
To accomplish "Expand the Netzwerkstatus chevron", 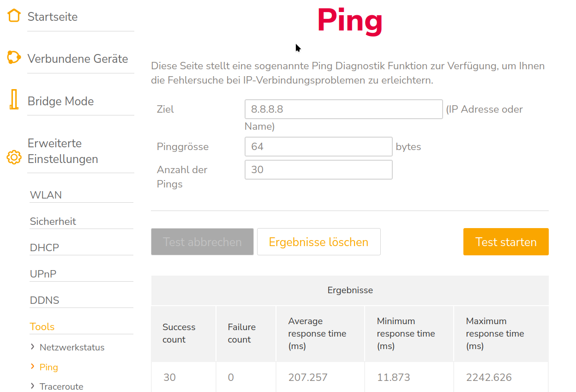I will (32, 347).
